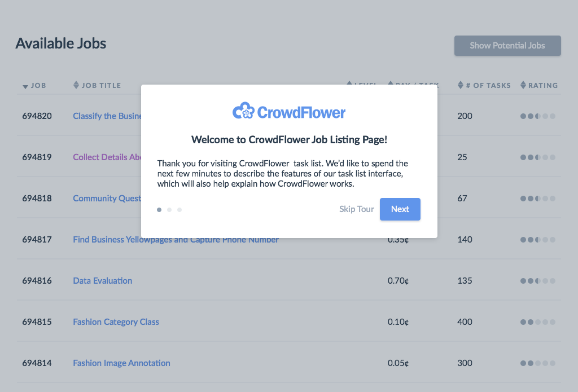Click the Welcome to CrowdFlower Job Listing heading

[290, 140]
